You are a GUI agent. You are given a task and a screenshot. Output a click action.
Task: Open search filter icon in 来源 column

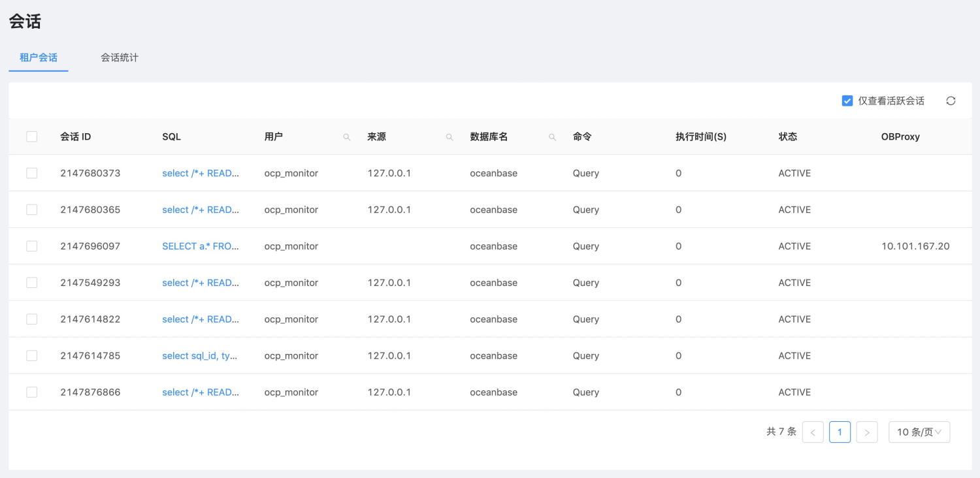(449, 137)
